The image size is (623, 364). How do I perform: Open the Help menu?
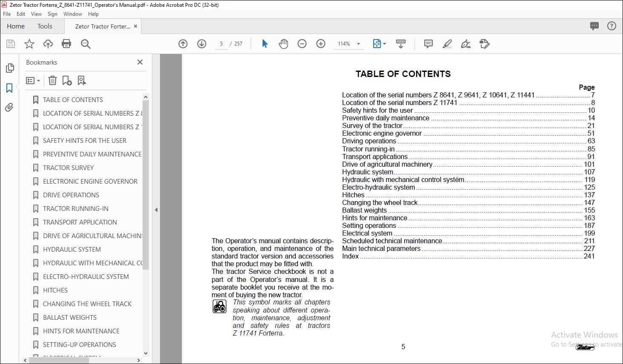point(93,14)
